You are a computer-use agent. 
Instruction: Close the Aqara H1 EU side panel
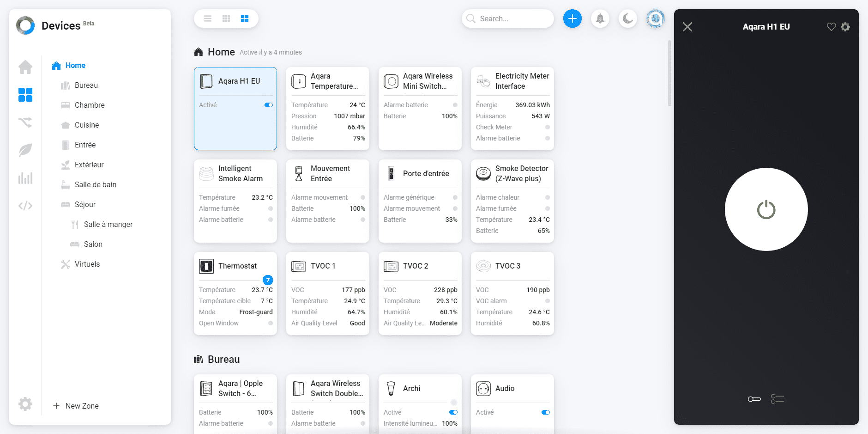(687, 27)
